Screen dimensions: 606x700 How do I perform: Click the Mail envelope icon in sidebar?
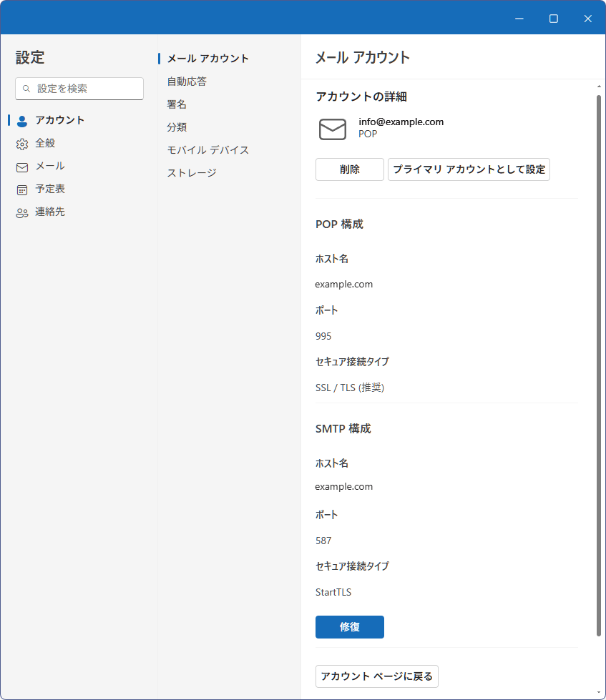[22, 167]
